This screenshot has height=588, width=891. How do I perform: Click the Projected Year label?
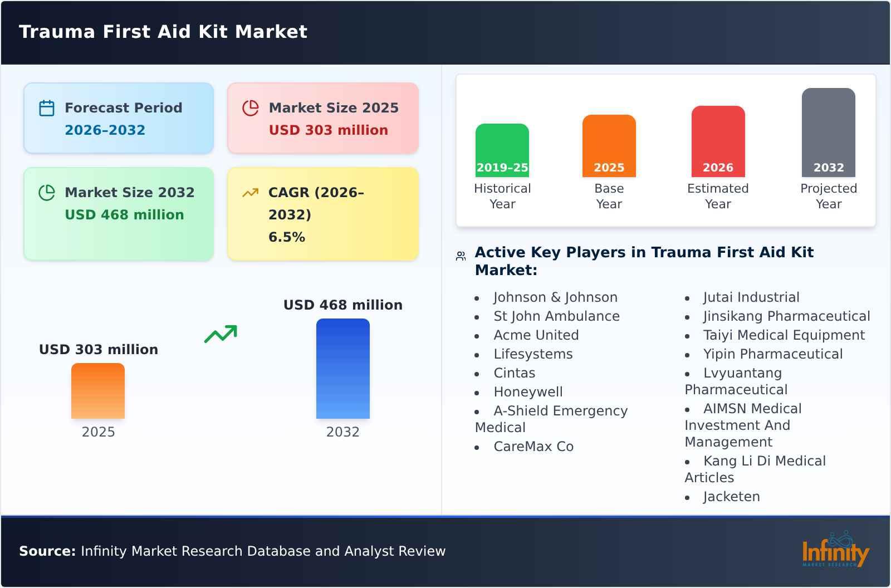829,196
